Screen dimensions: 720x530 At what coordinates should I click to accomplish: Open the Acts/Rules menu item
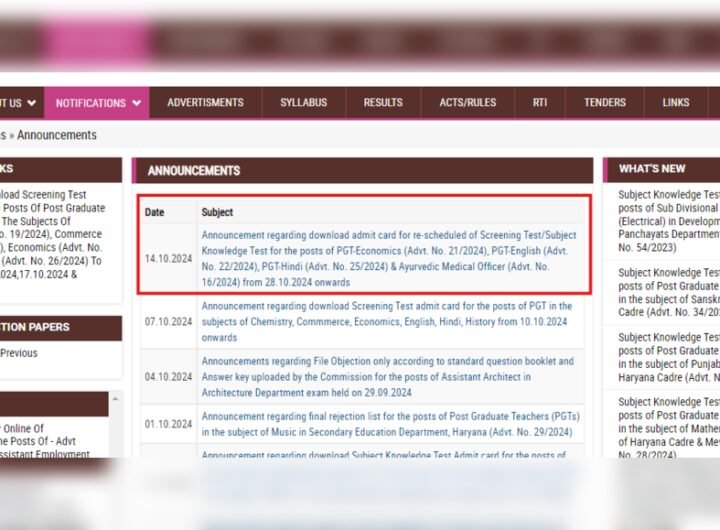[467, 103]
